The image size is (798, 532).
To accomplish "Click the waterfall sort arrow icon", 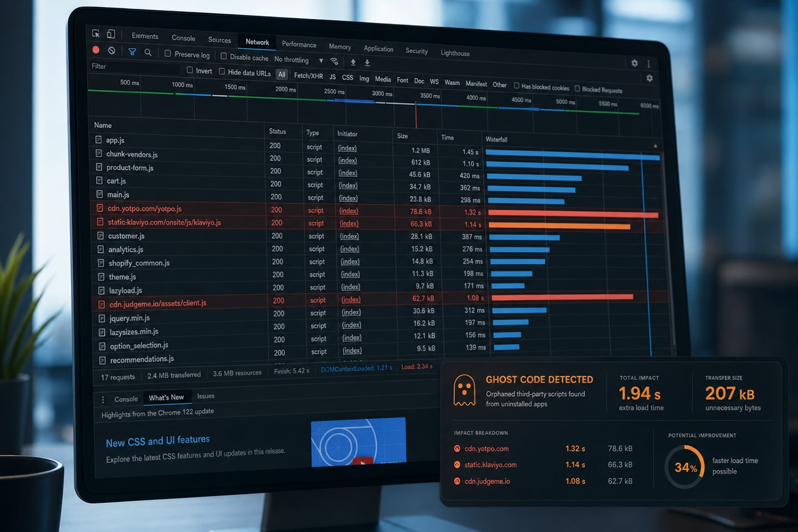I will tap(655, 146).
